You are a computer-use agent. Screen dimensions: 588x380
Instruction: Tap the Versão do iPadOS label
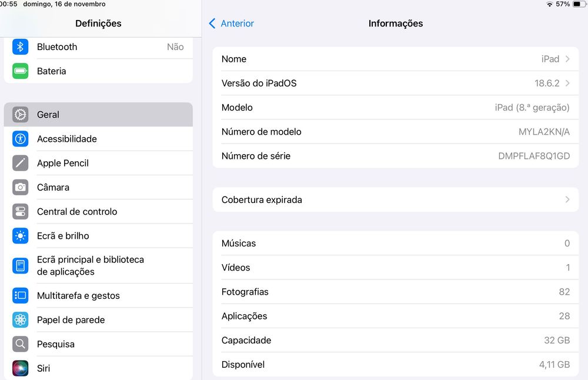[x=259, y=84]
